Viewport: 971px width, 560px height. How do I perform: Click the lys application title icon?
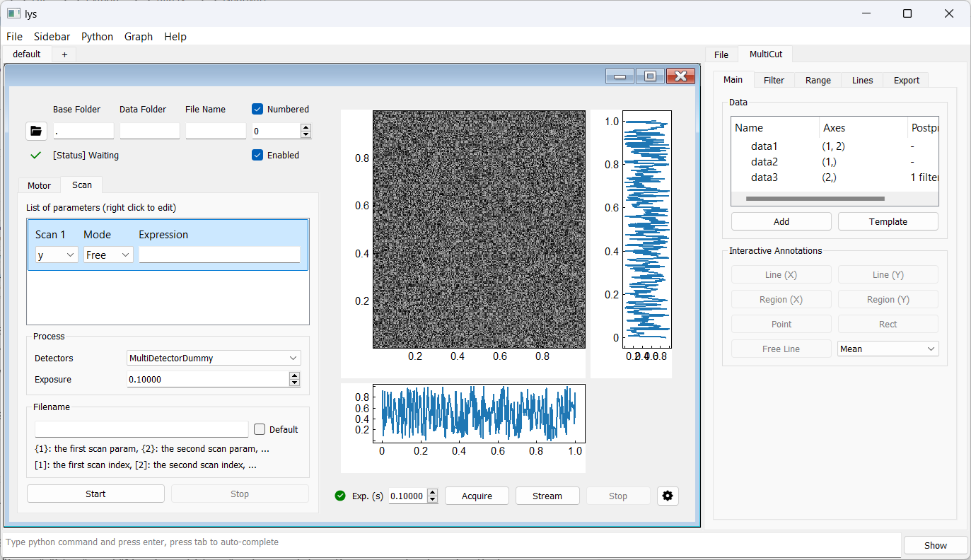[x=13, y=13]
